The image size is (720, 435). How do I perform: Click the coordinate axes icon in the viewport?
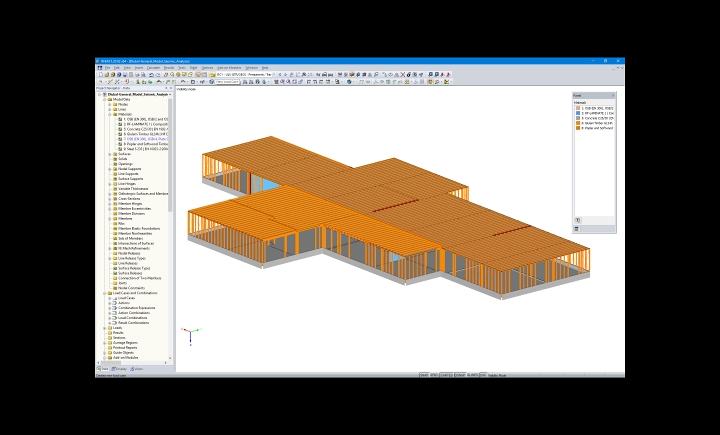pyautogui.click(x=191, y=335)
